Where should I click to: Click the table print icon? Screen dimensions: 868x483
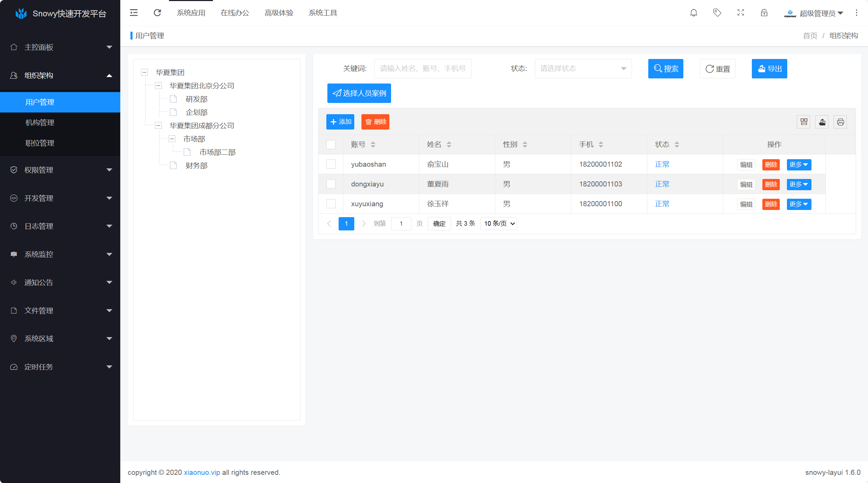tap(840, 122)
